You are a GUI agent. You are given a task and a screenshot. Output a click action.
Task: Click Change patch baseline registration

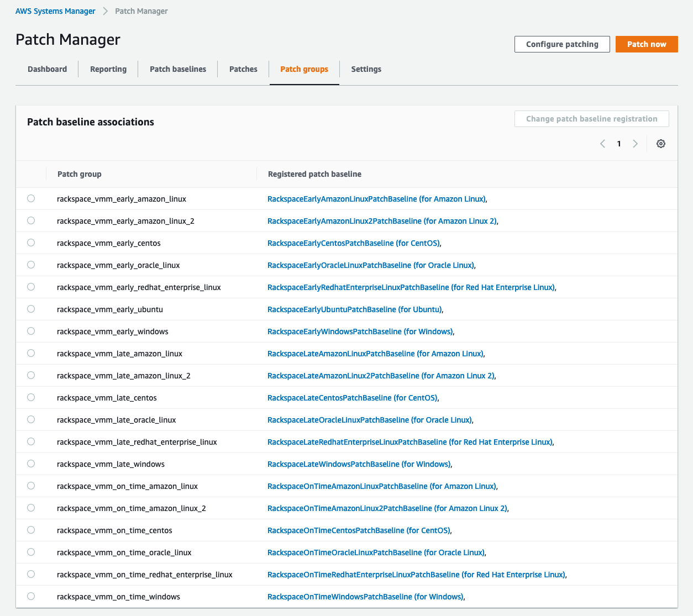pyautogui.click(x=591, y=118)
